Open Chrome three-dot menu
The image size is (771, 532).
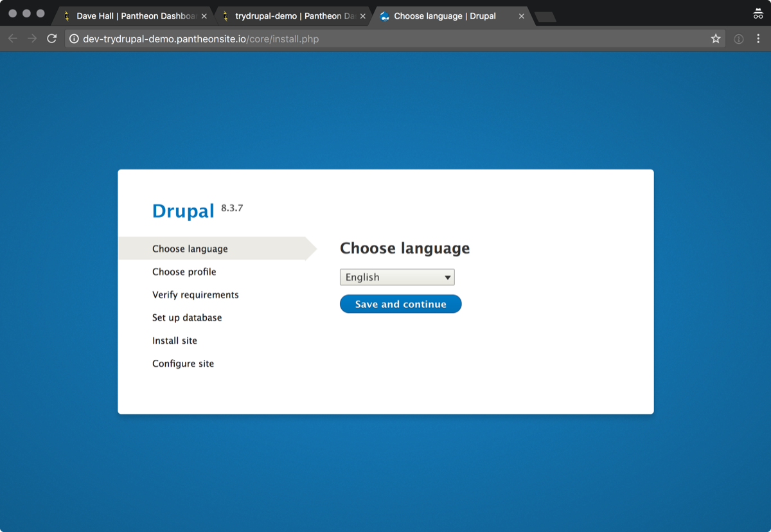758,39
